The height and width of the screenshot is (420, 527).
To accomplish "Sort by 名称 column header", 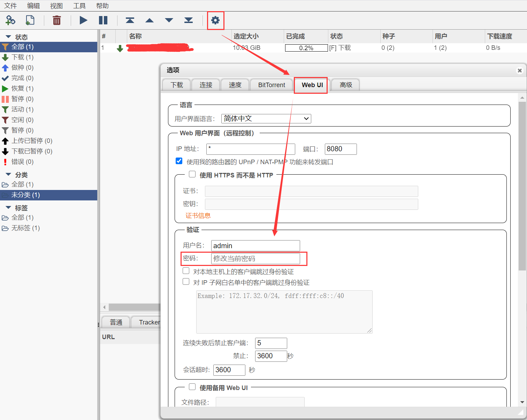I will pyautogui.click(x=179, y=36).
